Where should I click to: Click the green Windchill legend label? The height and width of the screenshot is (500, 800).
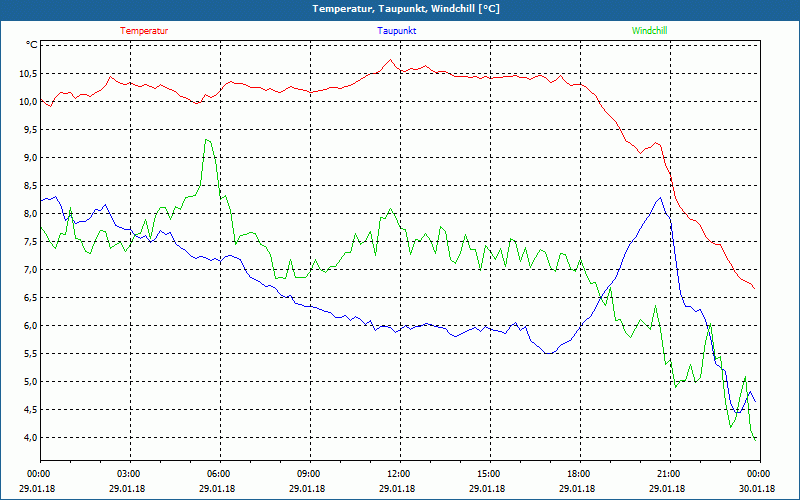point(649,31)
